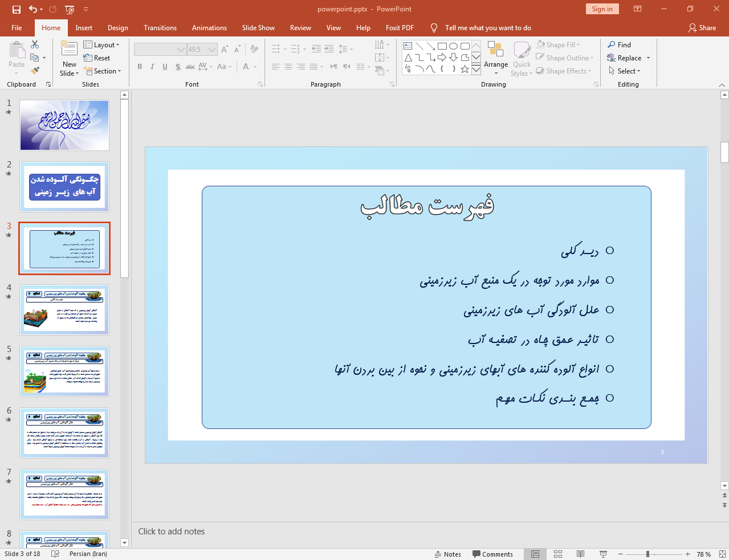Click the Cut scissors icon
Image resolution: width=729 pixels, height=560 pixels.
pyautogui.click(x=35, y=44)
